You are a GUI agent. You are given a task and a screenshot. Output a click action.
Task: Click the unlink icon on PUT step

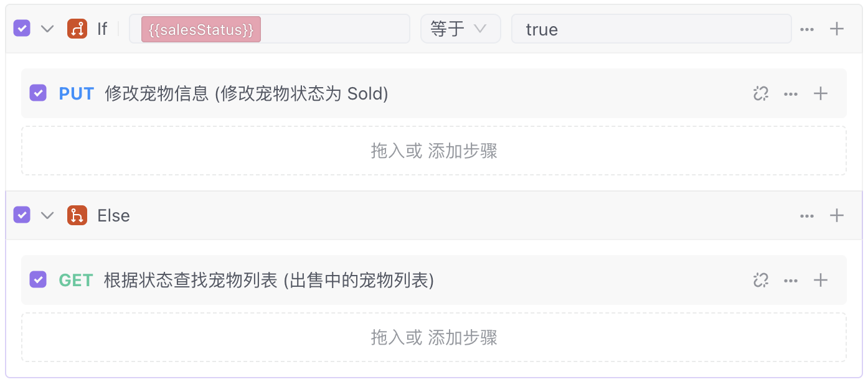tap(760, 94)
